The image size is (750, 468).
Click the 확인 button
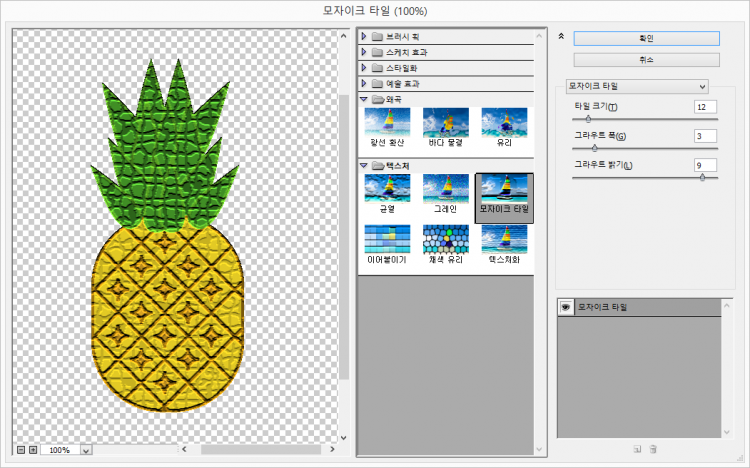click(646, 38)
